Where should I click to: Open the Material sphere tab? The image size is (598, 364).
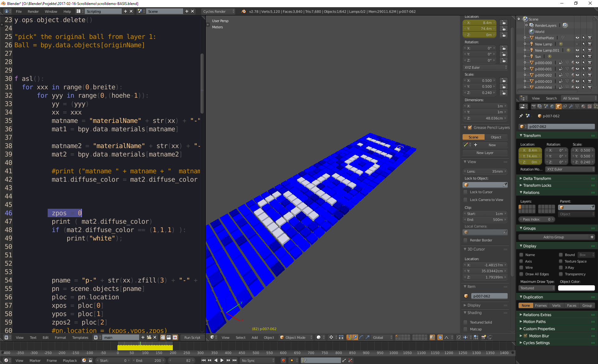tap(583, 106)
